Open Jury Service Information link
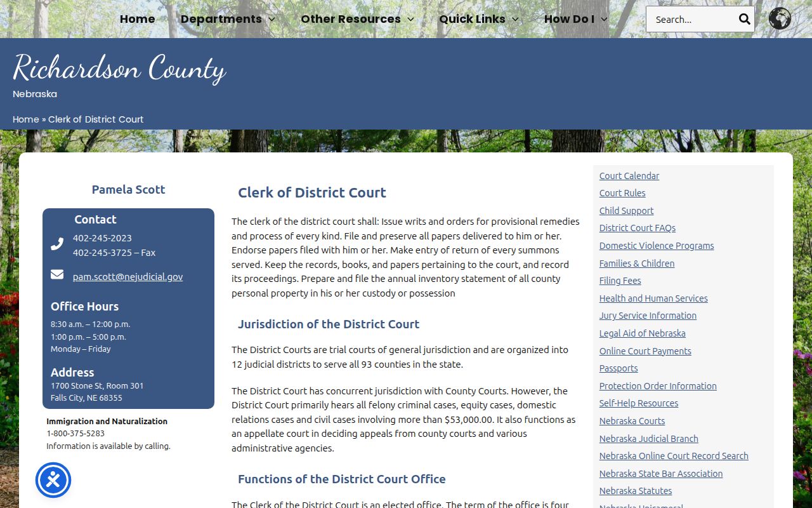Image resolution: width=812 pixels, height=508 pixels. [648, 316]
